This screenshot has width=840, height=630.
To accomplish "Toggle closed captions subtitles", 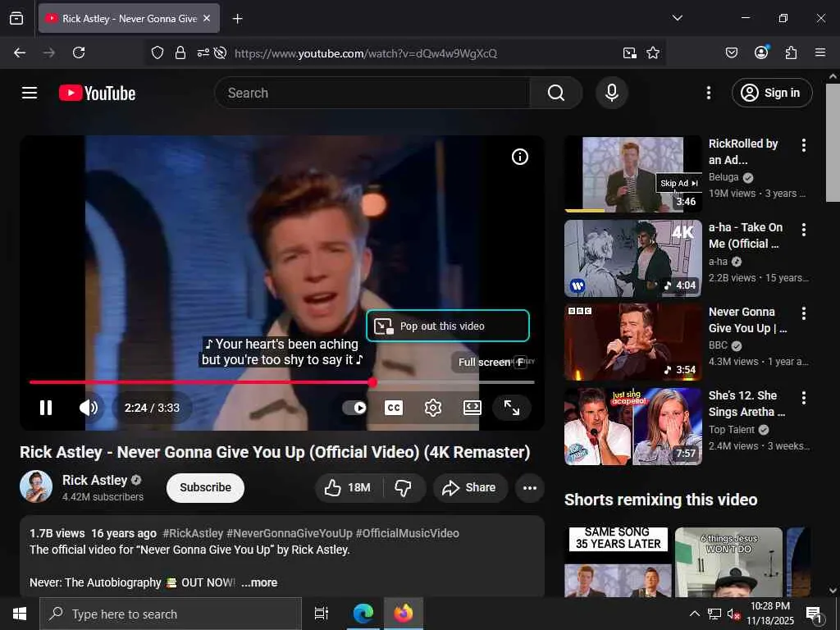I will (x=394, y=408).
